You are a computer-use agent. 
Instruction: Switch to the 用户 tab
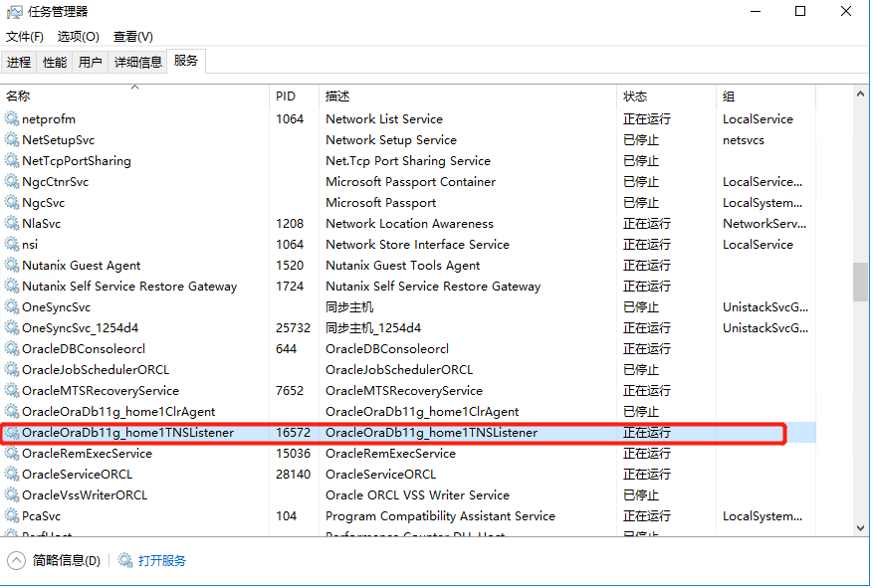90,62
